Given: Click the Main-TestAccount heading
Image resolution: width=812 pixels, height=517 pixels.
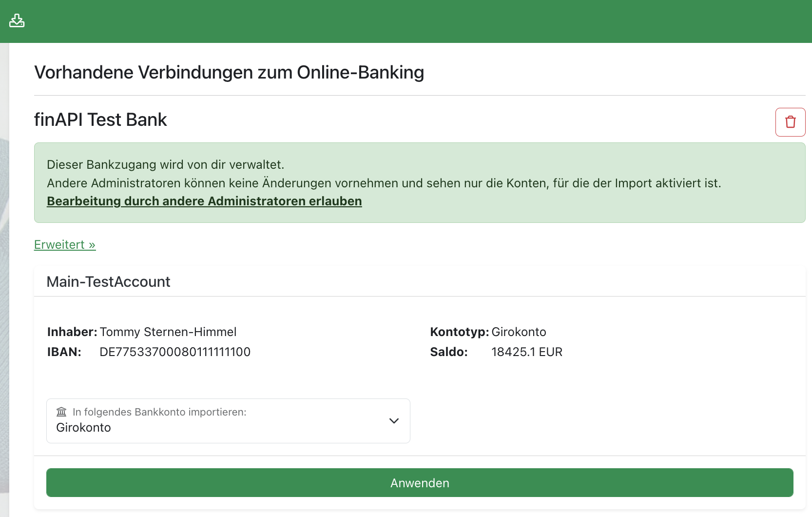Looking at the screenshot, I should [x=108, y=281].
